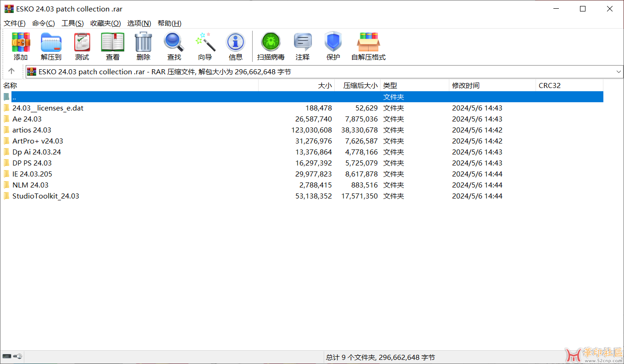Open the address bar dropdown arrow
The width and height of the screenshot is (624, 364).
(x=618, y=72)
